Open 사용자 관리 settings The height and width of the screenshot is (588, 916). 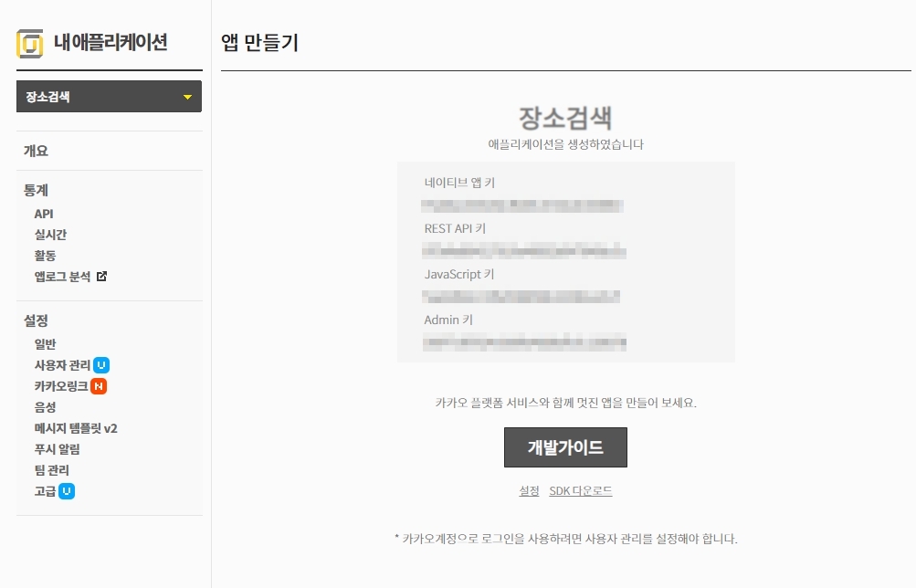click(x=62, y=365)
